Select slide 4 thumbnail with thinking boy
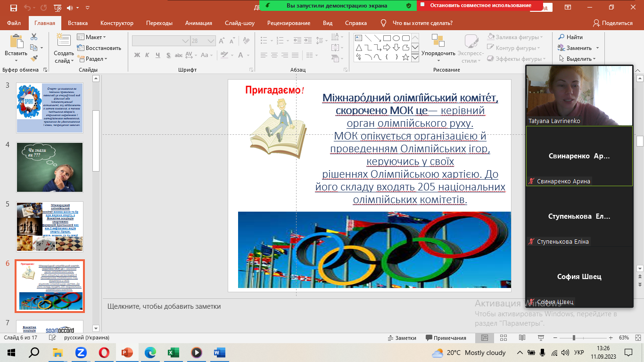The width and height of the screenshot is (644, 362). click(x=50, y=167)
